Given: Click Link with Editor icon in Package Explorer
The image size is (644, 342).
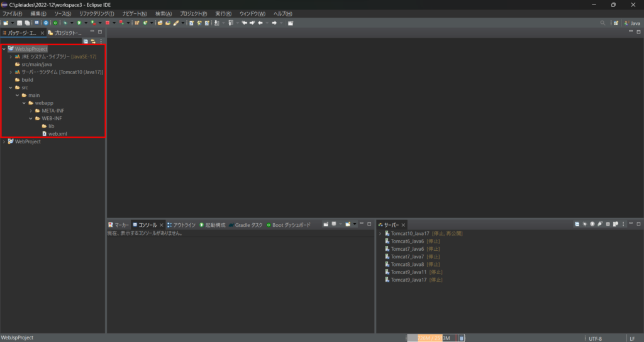Looking at the screenshot, I should click(x=93, y=41).
